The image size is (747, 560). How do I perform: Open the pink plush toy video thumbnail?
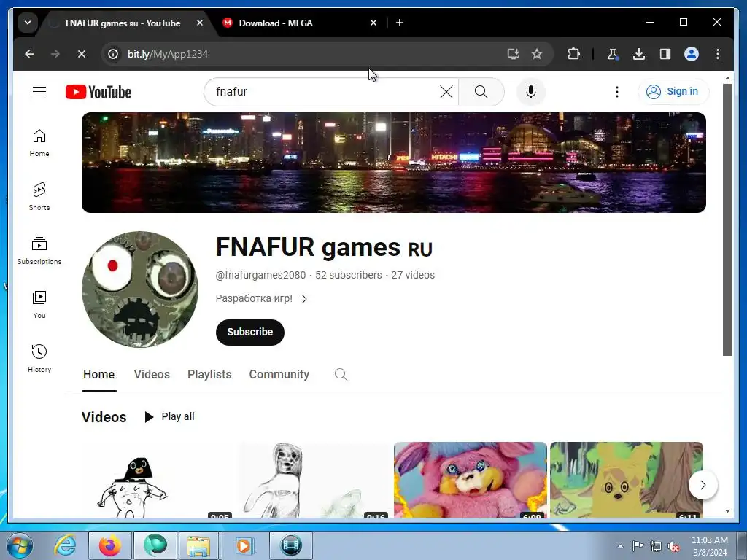point(471,480)
